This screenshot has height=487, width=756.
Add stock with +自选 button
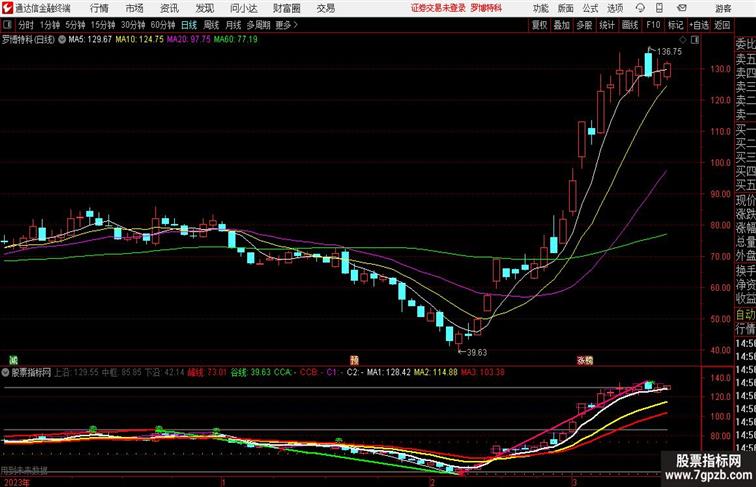click(x=699, y=25)
